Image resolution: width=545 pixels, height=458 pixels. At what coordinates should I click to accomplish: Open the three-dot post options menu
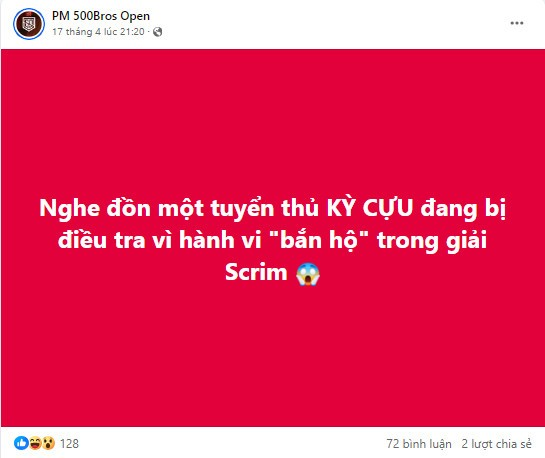click(516, 23)
